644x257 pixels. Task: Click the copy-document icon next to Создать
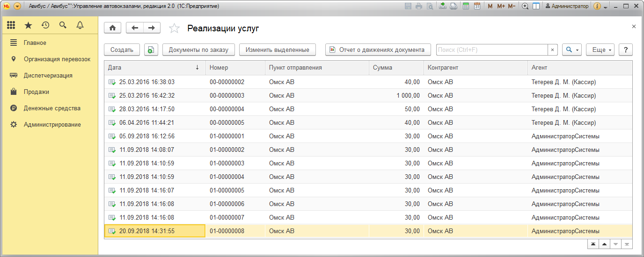point(151,50)
